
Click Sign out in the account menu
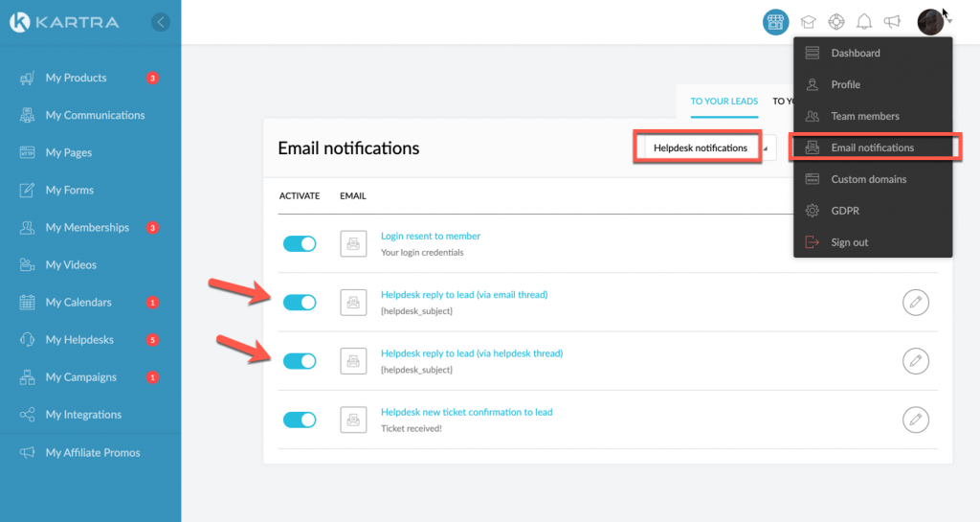pos(849,242)
